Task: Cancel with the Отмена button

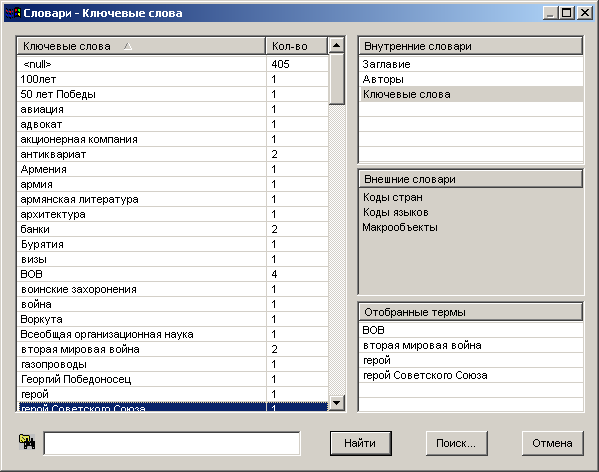Action: [552, 443]
